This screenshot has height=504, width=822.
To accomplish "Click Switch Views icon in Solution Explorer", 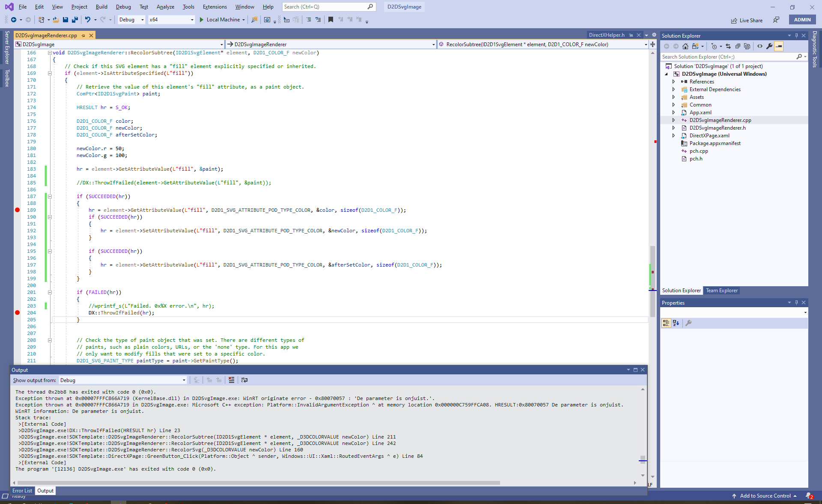I will pos(695,46).
